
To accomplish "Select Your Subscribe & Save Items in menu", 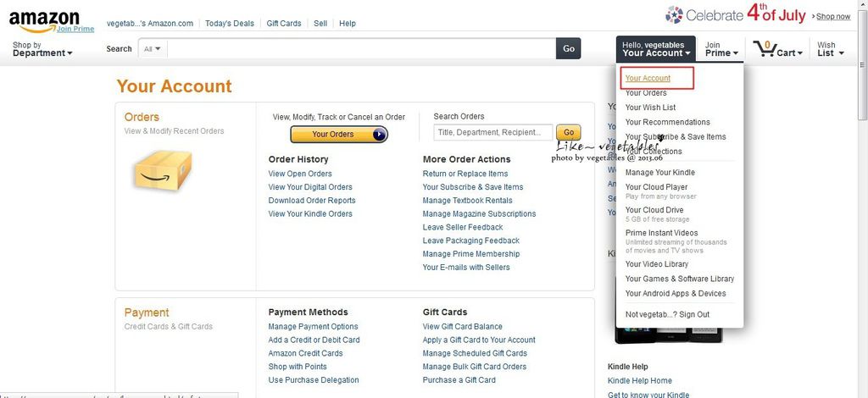I will tap(676, 136).
